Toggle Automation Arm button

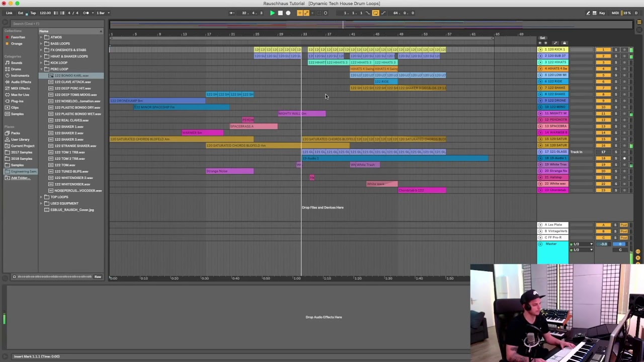coord(306,13)
